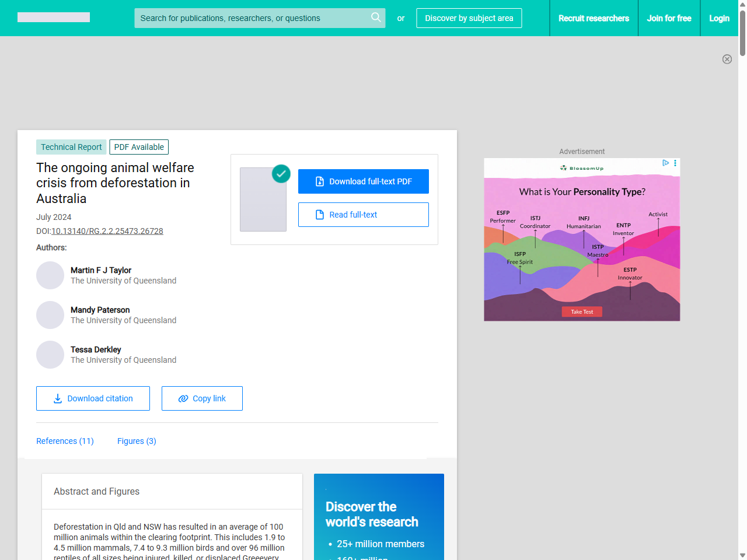Click Tessa Derkley's profile avatar

[50, 355]
